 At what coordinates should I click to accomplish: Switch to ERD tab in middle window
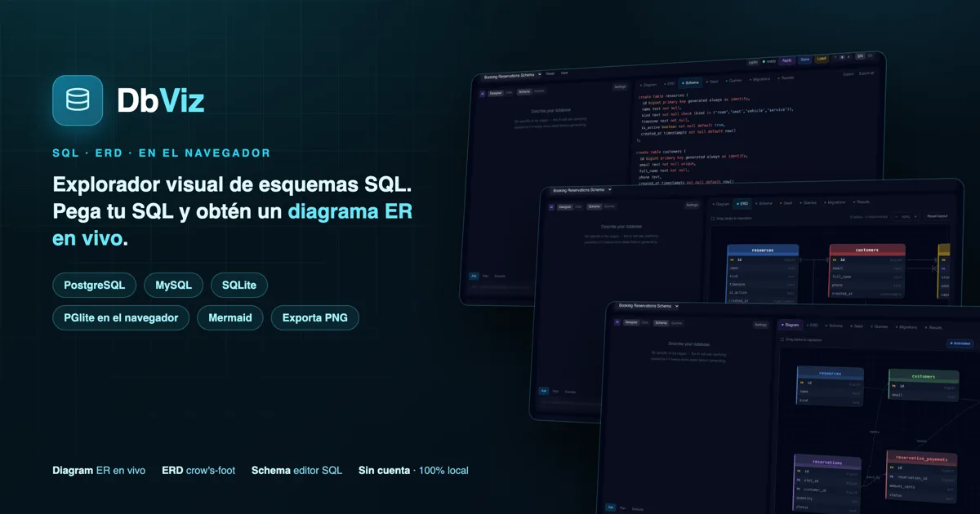tap(742, 203)
